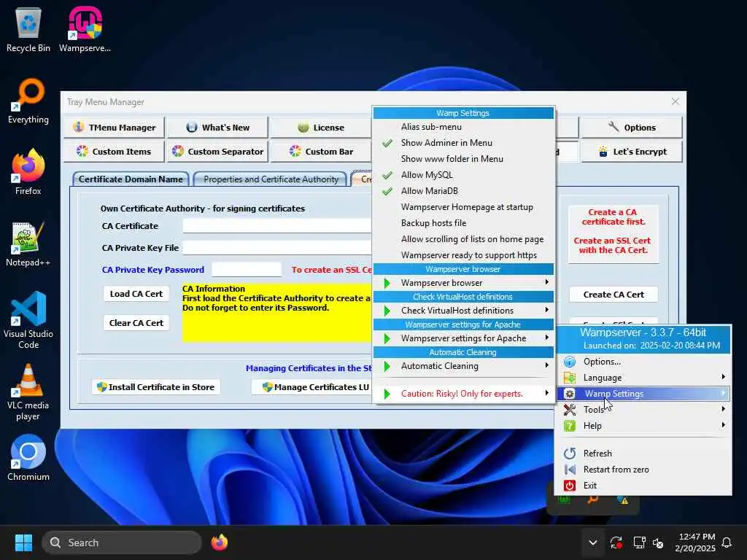Toggle Show Adminer in Menu
Viewport: 747px width, 560px height.
463,143
